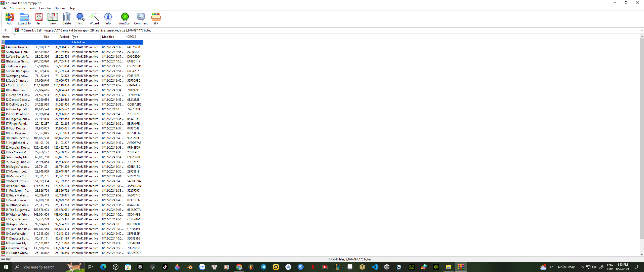Expand the Modified column header sorter
This screenshot has height=272, width=644.
[108, 37]
